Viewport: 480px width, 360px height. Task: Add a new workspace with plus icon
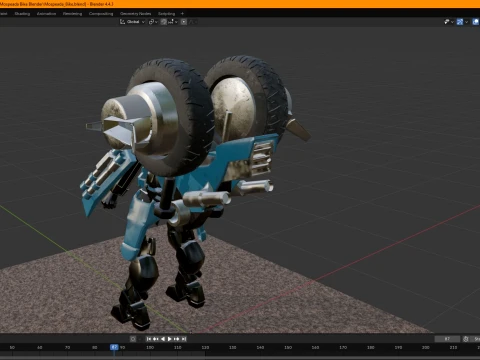182,14
